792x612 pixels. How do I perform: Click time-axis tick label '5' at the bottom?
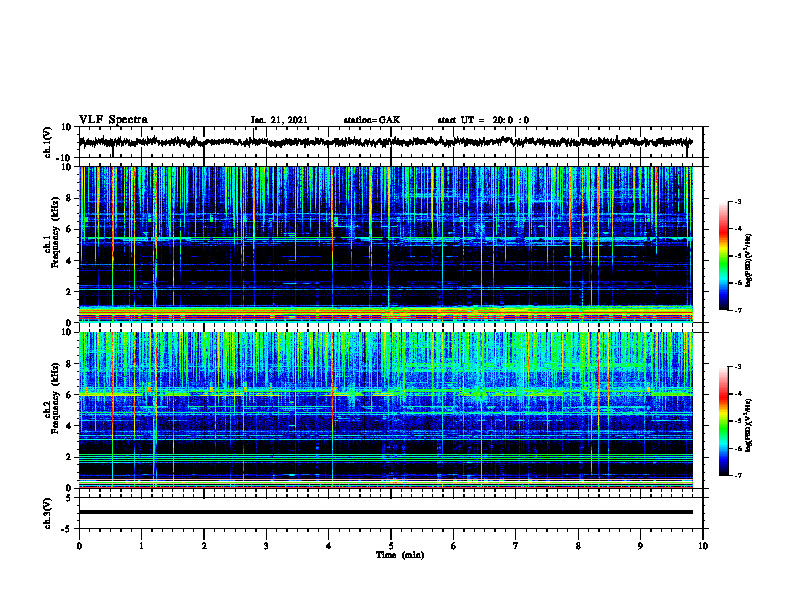(391, 546)
